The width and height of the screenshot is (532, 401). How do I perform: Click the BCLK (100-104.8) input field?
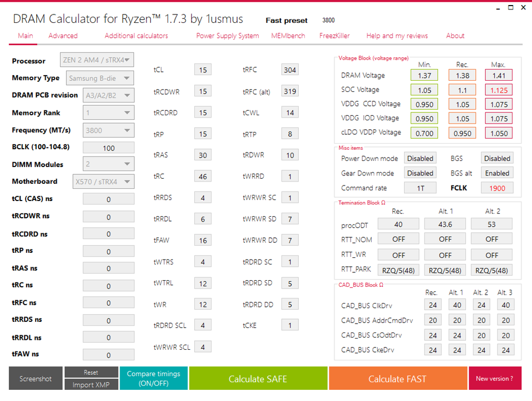click(109, 148)
